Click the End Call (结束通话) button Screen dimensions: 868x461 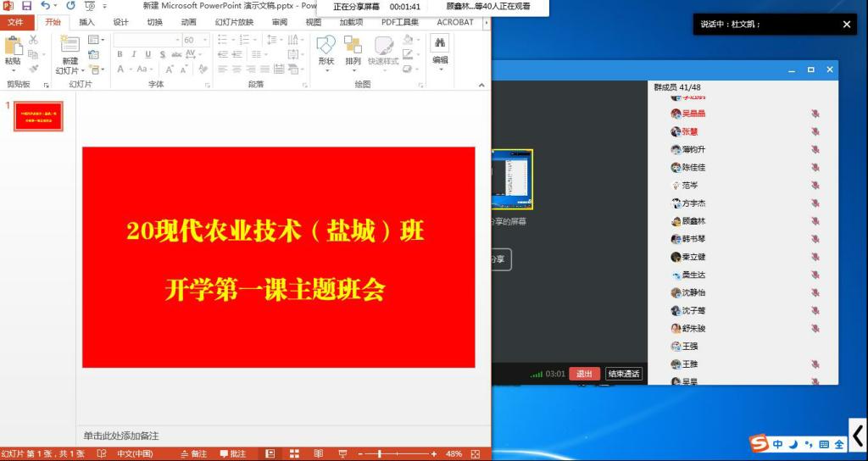coord(624,374)
